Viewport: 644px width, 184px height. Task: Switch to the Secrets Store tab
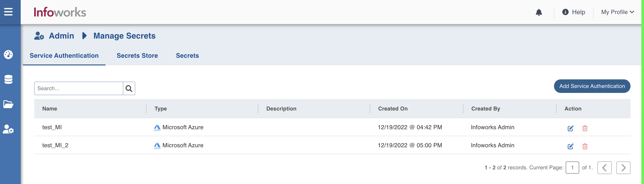tap(137, 56)
